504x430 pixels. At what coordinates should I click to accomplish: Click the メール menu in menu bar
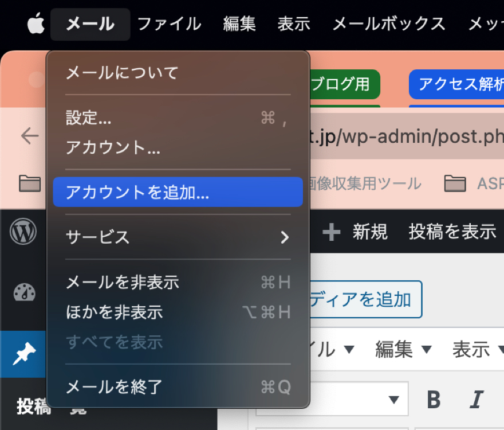point(90,24)
